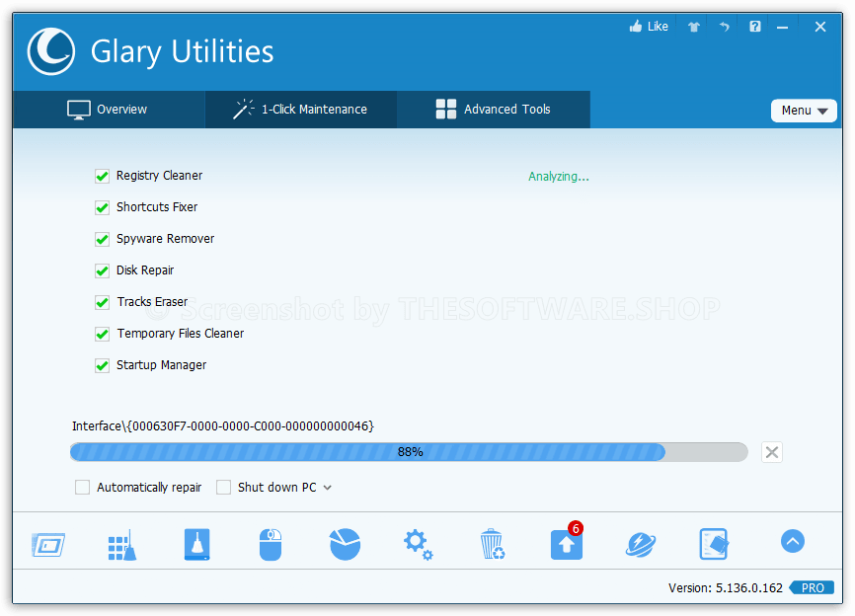Viewport: 855px width, 616px height.
Task: Expand the dock with the round up-arrow
Action: tap(792, 541)
